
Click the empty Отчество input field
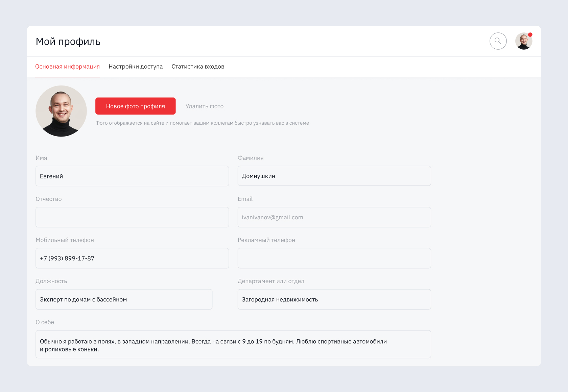[x=132, y=217]
